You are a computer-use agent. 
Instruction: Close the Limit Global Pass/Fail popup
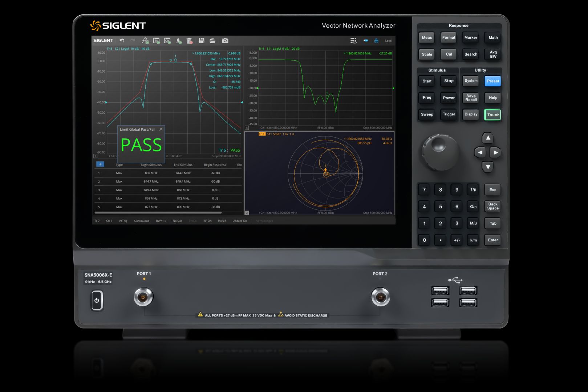coord(161,129)
